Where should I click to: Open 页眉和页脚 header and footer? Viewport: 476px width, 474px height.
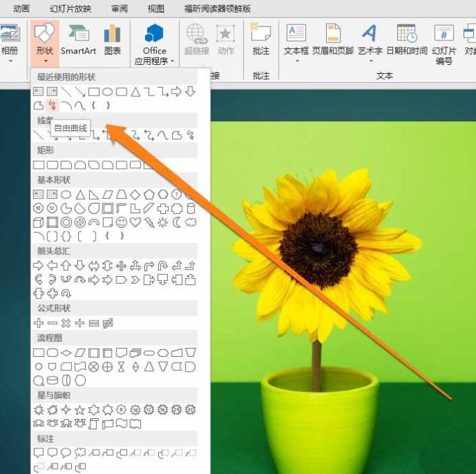click(333, 40)
